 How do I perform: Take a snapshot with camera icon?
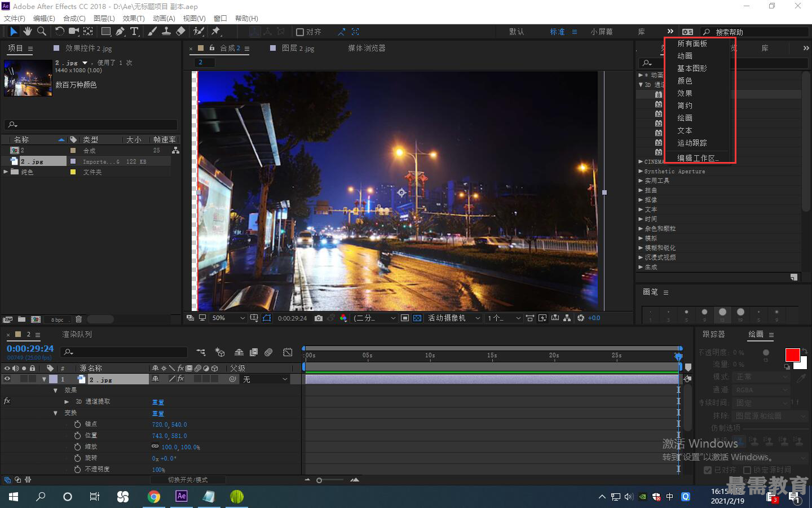tap(319, 318)
